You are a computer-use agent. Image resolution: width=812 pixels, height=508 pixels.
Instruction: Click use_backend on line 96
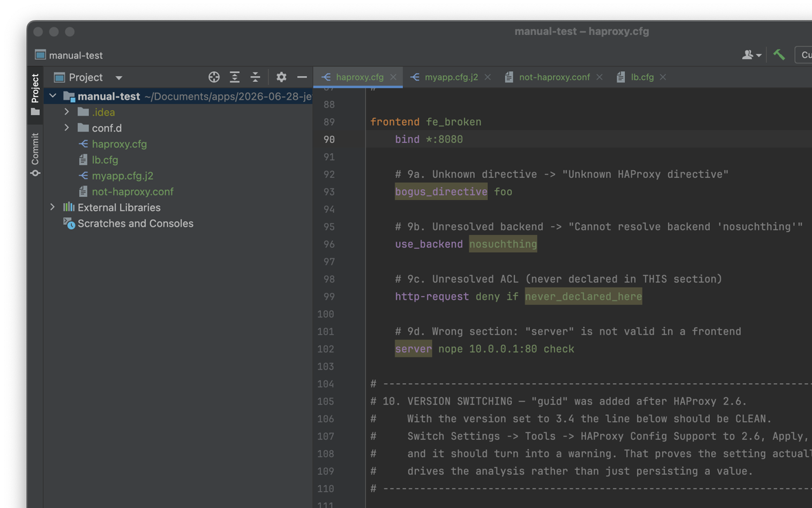(429, 244)
